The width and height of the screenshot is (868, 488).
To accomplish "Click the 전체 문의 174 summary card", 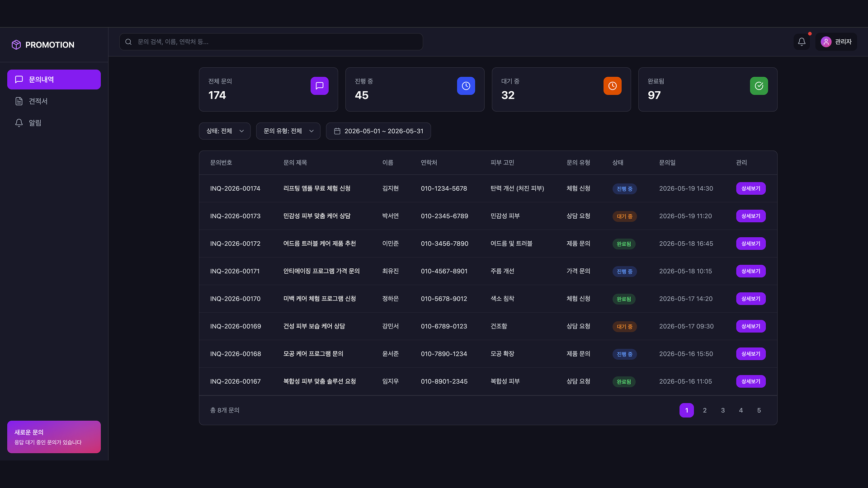I will (269, 89).
